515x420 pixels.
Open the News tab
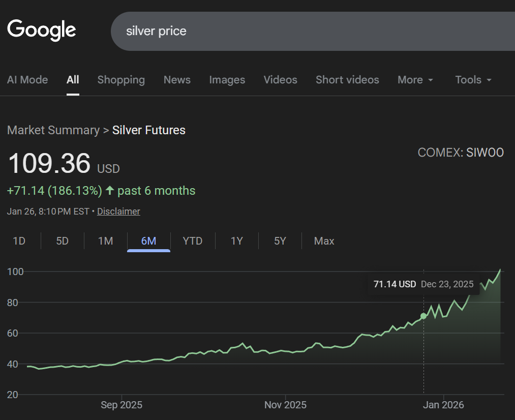[177, 80]
